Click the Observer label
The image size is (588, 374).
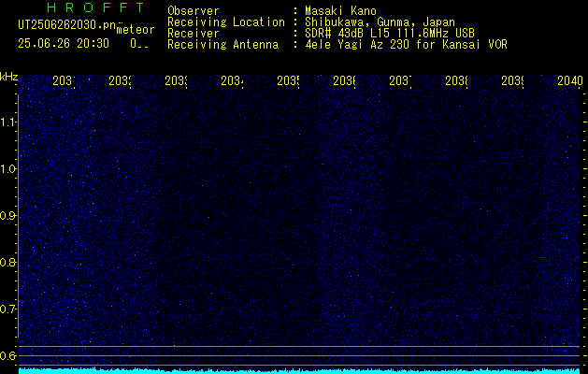(194, 10)
